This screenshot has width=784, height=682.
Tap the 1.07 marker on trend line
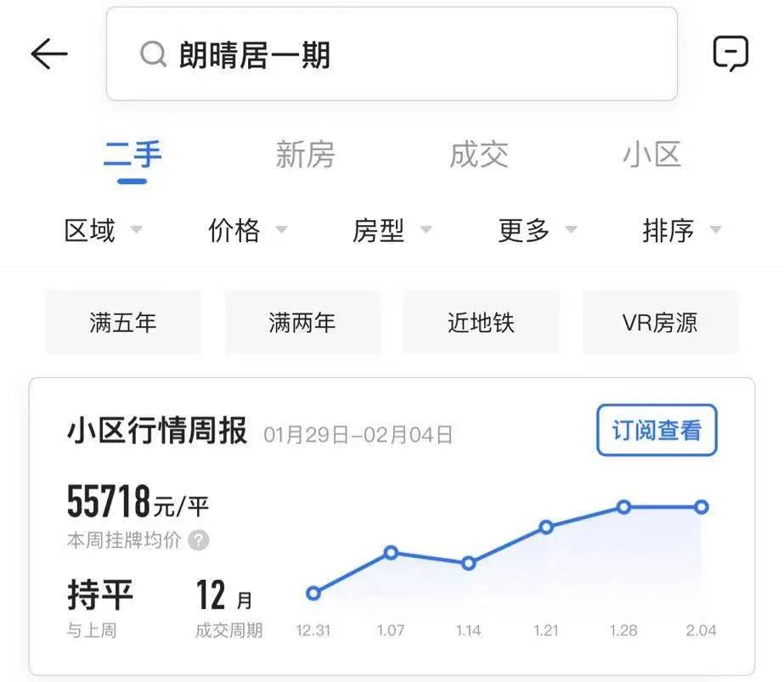pos(391,552)
